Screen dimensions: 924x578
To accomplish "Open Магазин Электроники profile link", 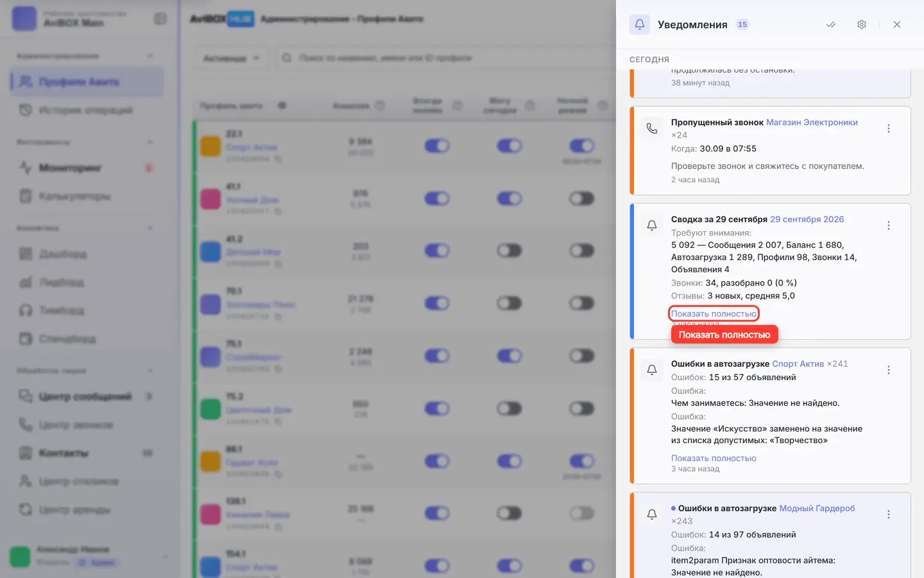I will [812, 122].
